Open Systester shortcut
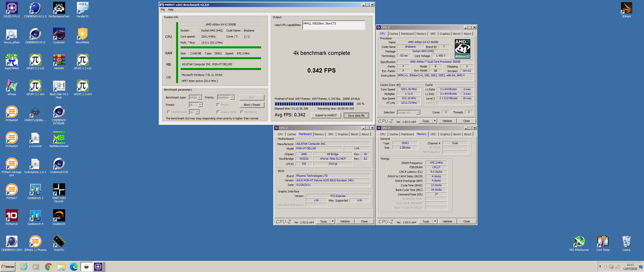 59,36
